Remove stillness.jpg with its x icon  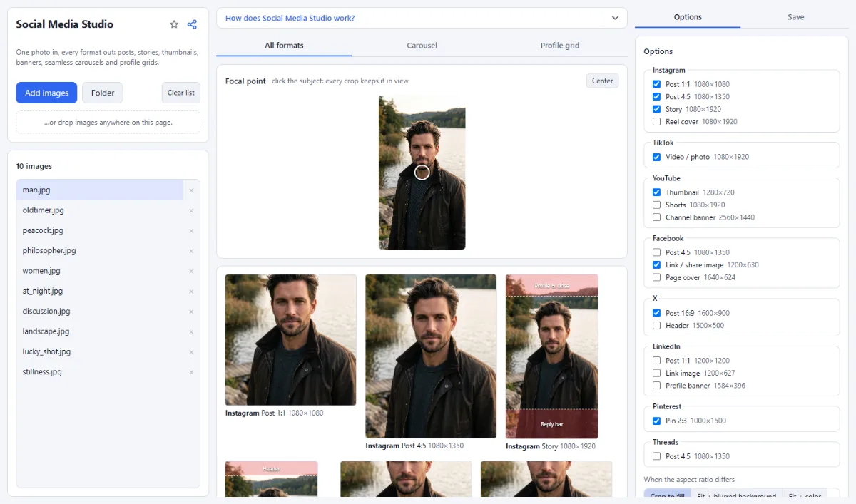[191, 372]
